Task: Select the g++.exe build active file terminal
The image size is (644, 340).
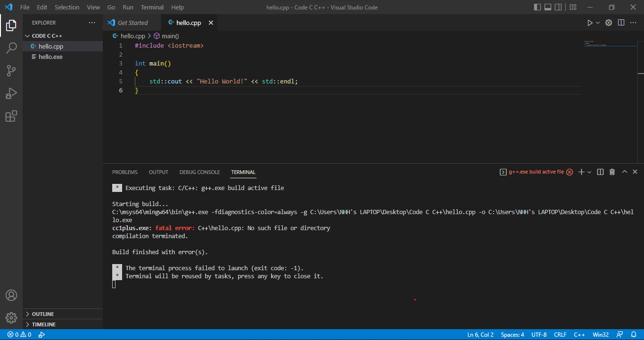Action: pyautogui.click(x=536, y=172)
